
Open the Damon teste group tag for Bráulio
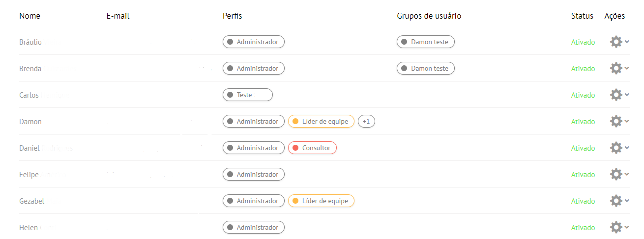(426, 42)
